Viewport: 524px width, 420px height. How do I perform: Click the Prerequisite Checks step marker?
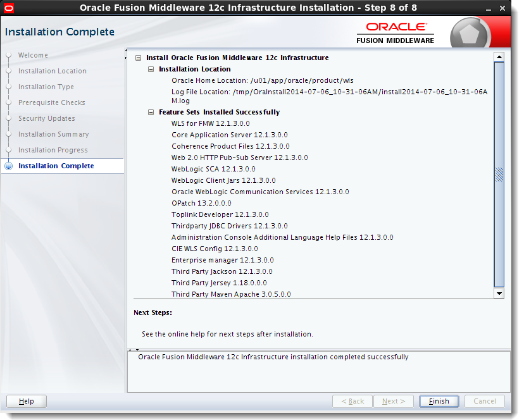coord(8,102)
